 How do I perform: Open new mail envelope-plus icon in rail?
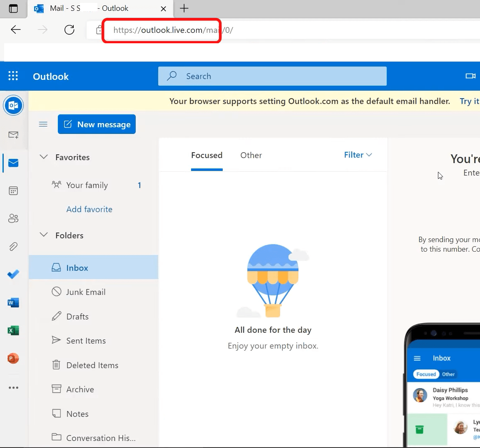coord(13,135)
